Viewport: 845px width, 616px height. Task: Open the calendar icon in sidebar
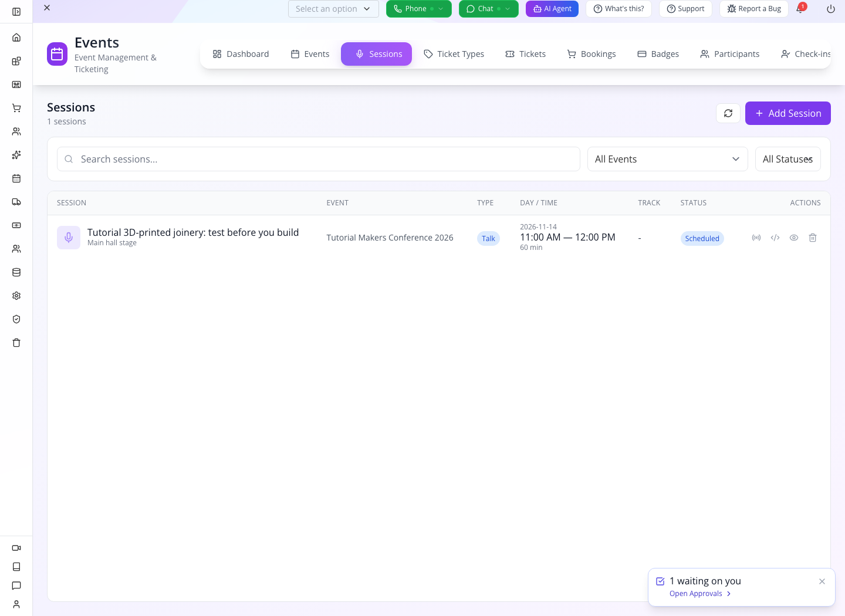(16, 178)
